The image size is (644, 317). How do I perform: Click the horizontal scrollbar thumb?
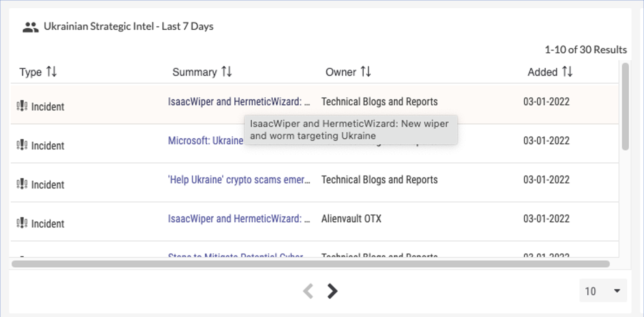click(x=311, y=264)
